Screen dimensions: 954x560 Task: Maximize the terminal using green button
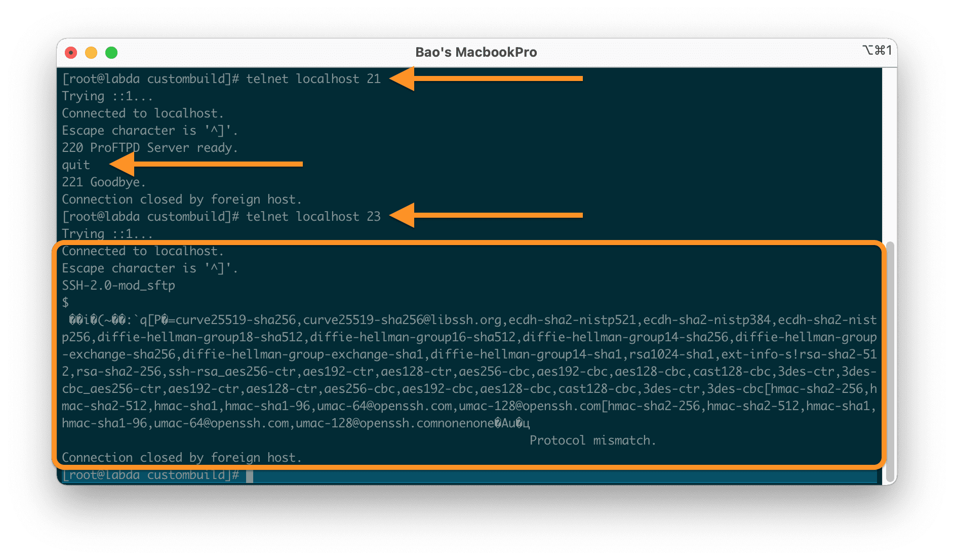coord(111,53)
